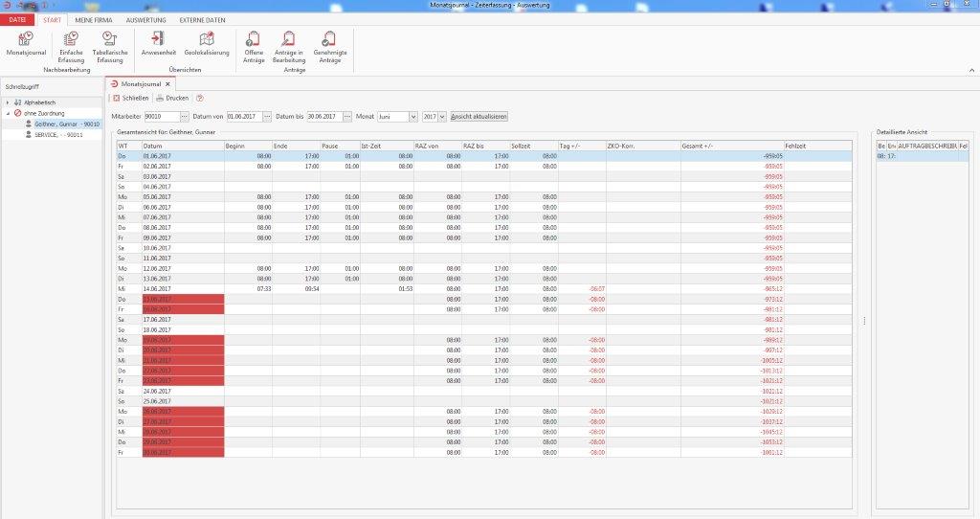Click the Datum bis field 30.06.2017

coord(324,116)
